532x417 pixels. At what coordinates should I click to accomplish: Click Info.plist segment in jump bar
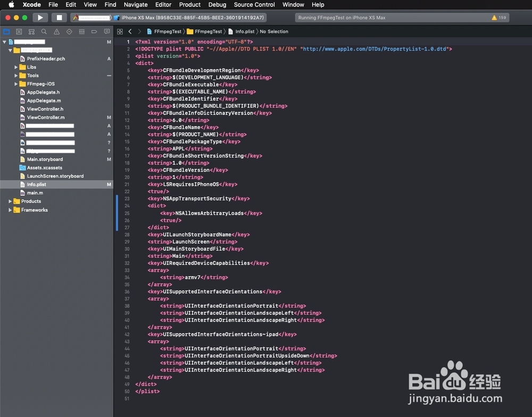241,31
